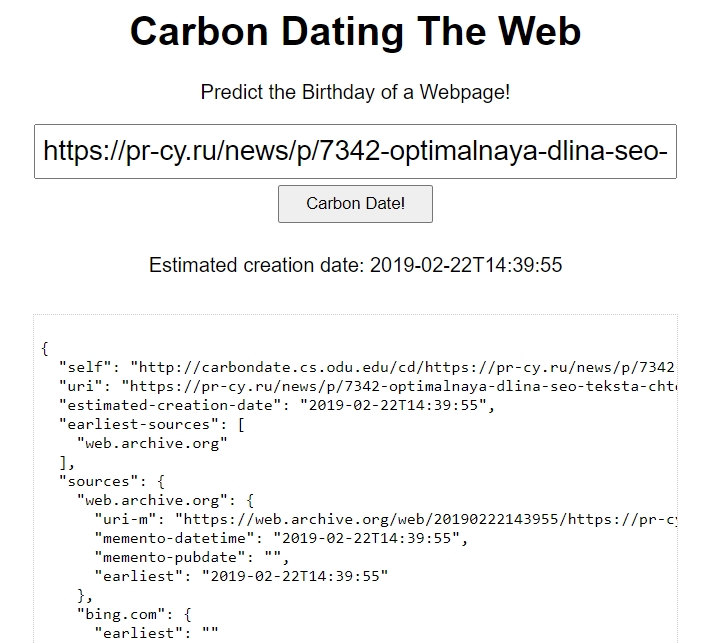Select the Estimated creation date result text

[x=355, y=265]
